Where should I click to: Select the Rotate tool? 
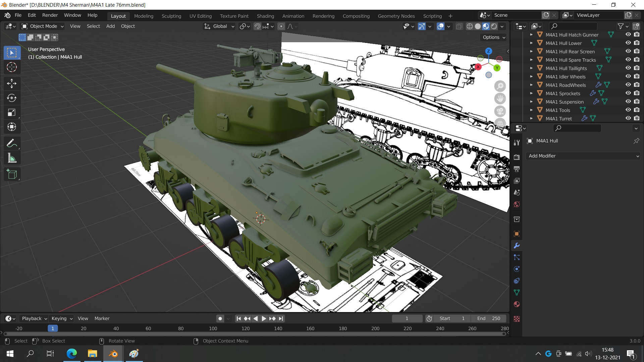coord(12,98)
